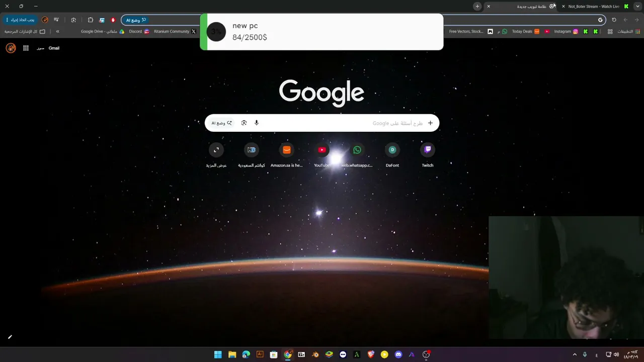Open the media controls music icon
Screen dimensions: 644x362
pos(56,20)
